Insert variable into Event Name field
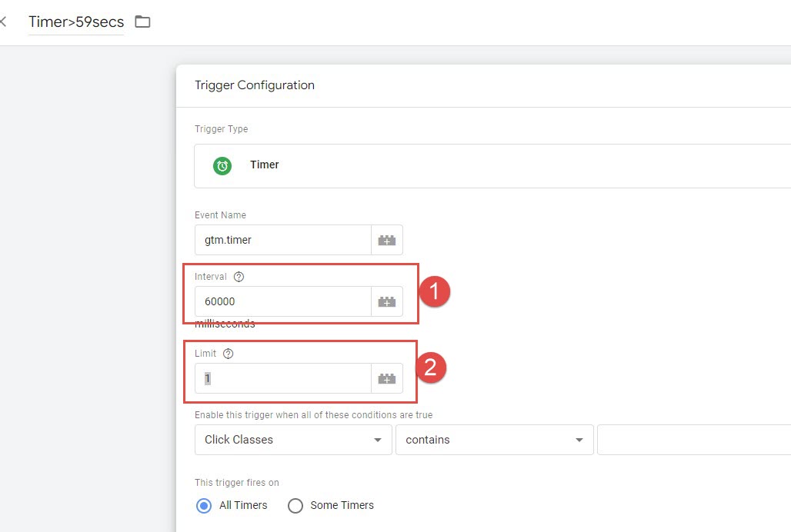The width and height of the screenshot is (791, 532). click(x=387, y=241)
